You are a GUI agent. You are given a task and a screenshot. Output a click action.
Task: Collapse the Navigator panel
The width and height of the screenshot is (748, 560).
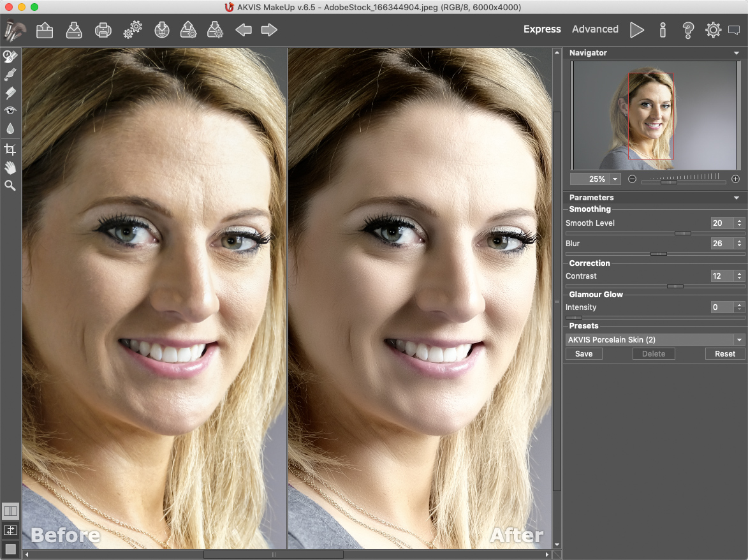(x=737, y=53)
